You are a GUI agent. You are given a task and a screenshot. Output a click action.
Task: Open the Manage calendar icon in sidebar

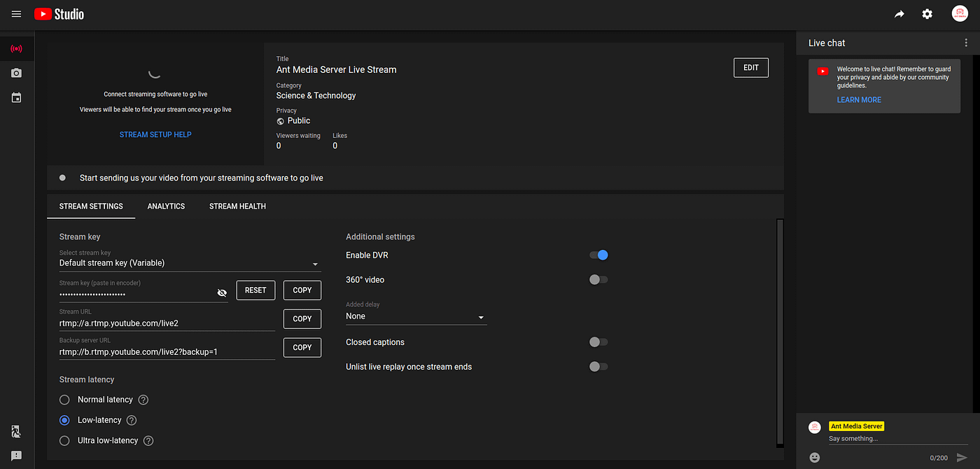[17, 97]
